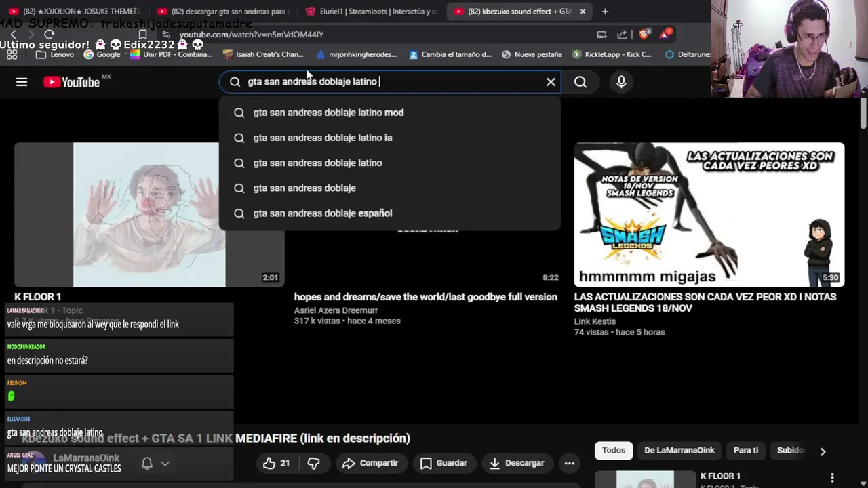Open the Brave Shields lion icon
Image resolution: width=868 pixels, height=488 pixels.
[x=644, y=34]
